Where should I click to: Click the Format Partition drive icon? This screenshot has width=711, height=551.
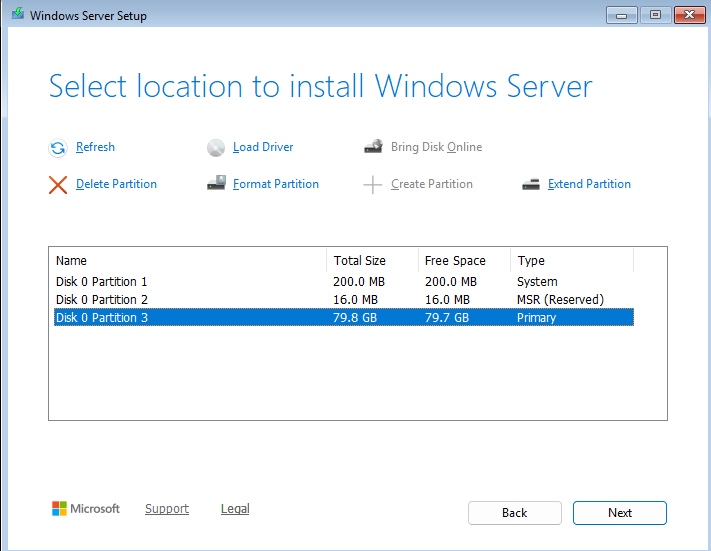pyautogui.click(x=216, y=183)
